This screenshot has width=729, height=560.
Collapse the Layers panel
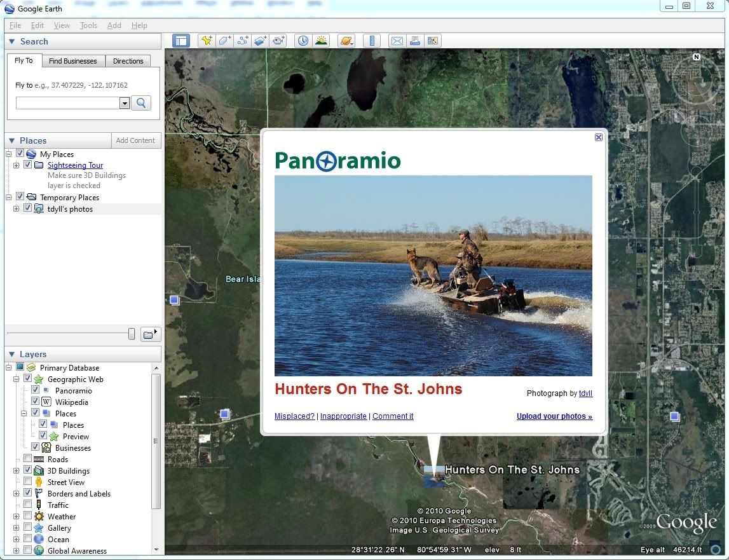click(x=12, y=354)
